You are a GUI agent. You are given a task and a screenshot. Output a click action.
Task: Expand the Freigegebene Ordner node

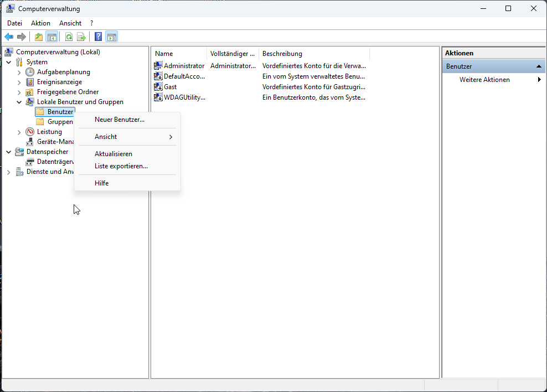(x=19, y=92)
